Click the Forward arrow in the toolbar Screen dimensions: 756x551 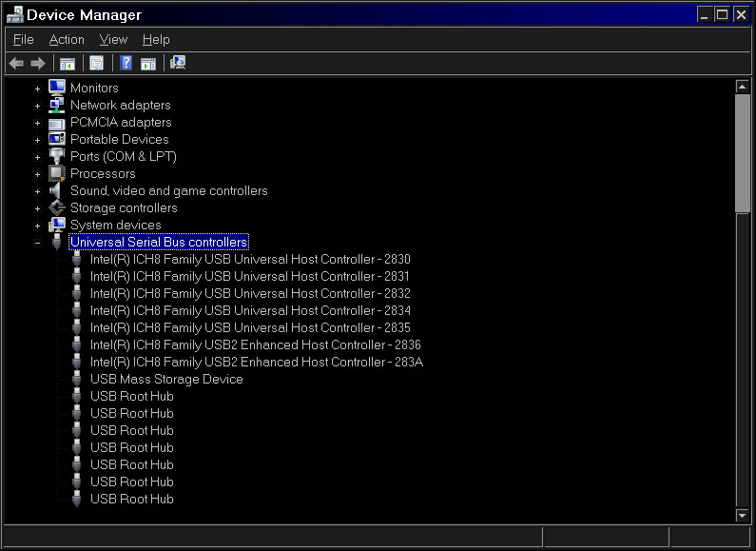click(38, 63)
